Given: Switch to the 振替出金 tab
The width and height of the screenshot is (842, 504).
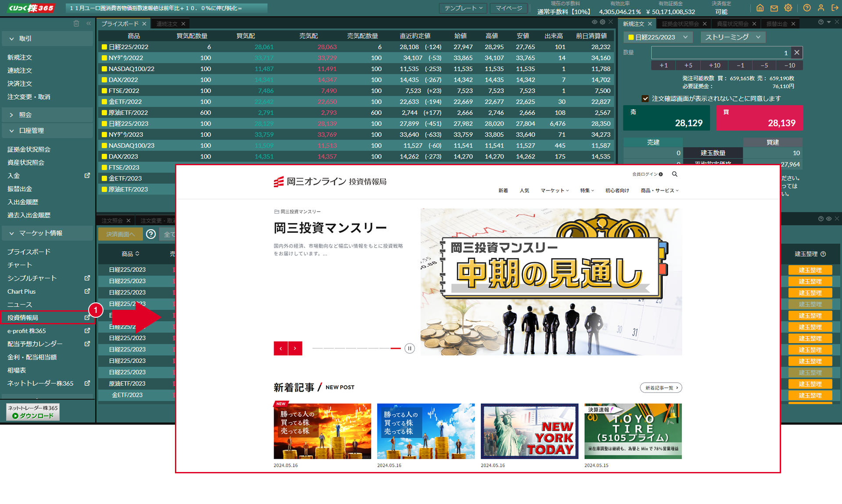Looking at the screenshot, I should click(777, 24).
